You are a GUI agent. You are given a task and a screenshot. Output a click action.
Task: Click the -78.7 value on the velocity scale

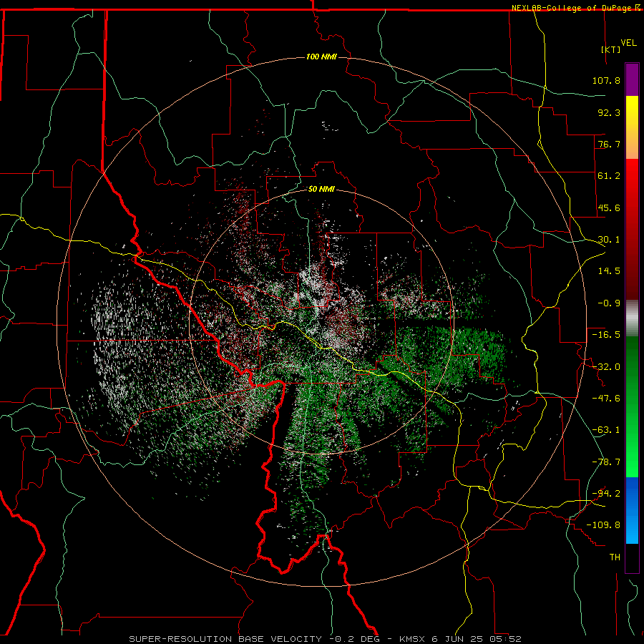click(606, 462)
